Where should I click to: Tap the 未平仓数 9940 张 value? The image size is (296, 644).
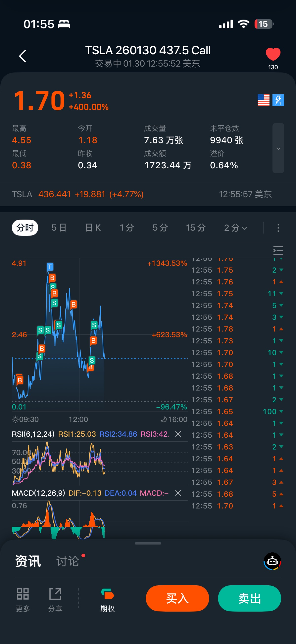point(226,140)
